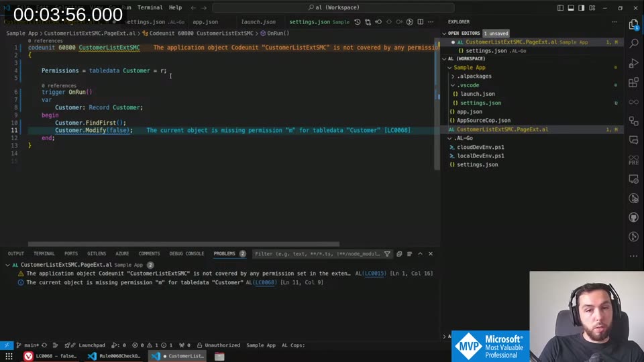Expand the .alpackages folder
Viewport: 644px width, 362px height.
click(474, 76)
